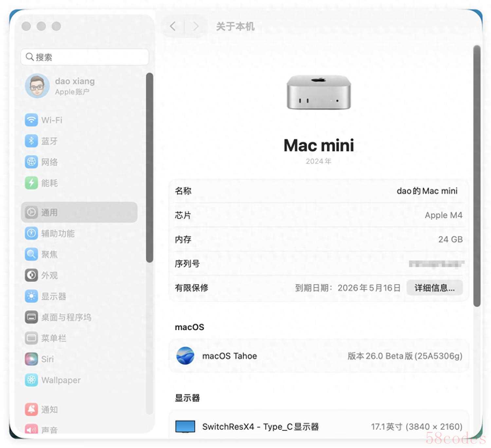Open the Sound (声音) speaker icon
The height and width of the screenshot is (448, 491).
(x=31, y=429)
